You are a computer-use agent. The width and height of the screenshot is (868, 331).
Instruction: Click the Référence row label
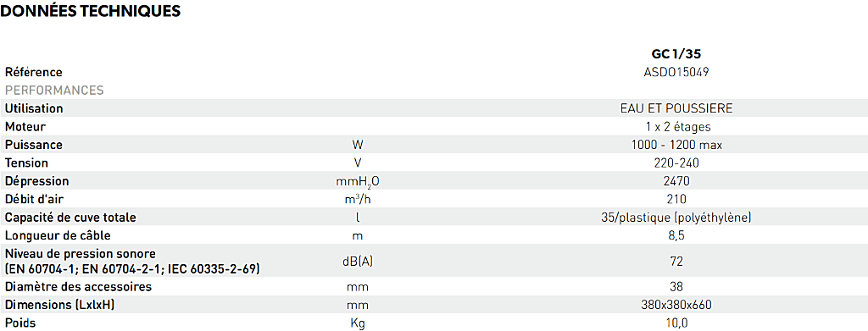tap(33, 73)
